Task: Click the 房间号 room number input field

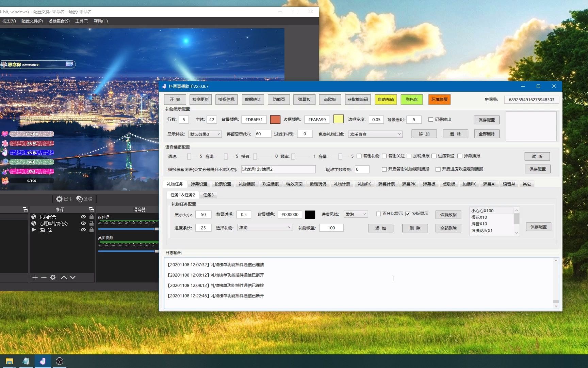Action: [531, 99]
